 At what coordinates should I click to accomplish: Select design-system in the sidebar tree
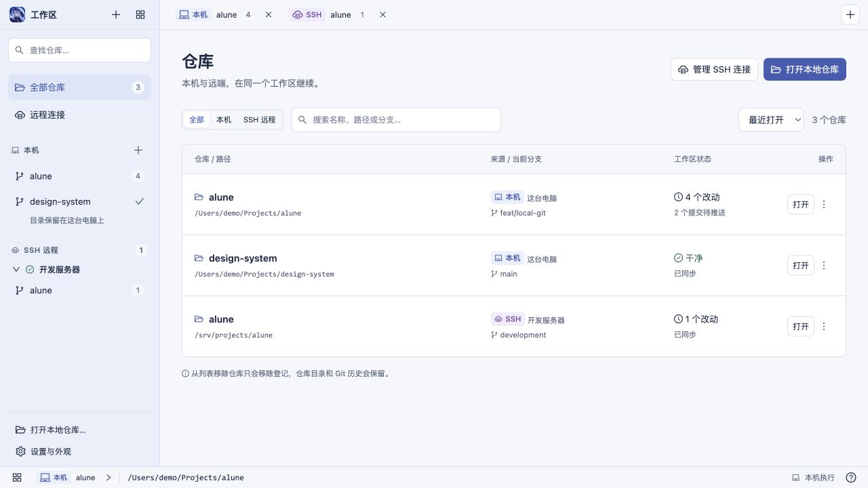coord(79,201)
